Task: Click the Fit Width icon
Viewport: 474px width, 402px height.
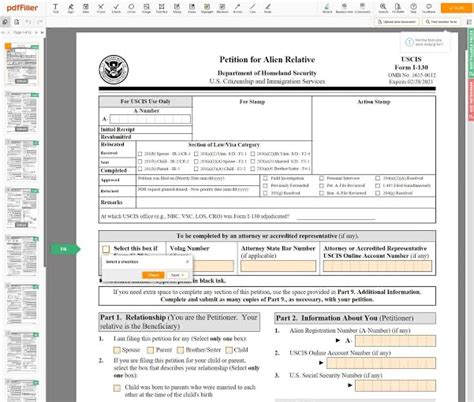Action: click(398, 8)
